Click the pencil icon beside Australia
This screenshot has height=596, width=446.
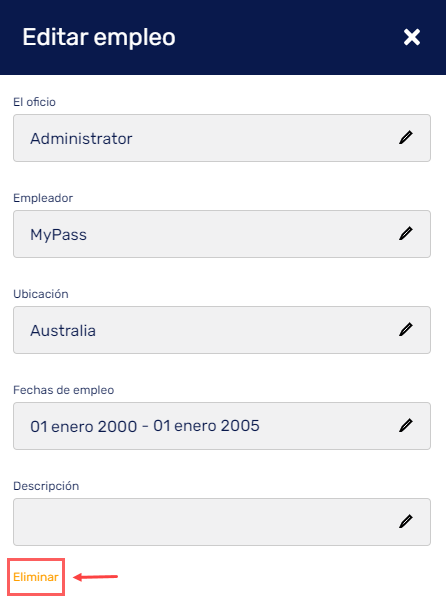(x=406, y=330)
